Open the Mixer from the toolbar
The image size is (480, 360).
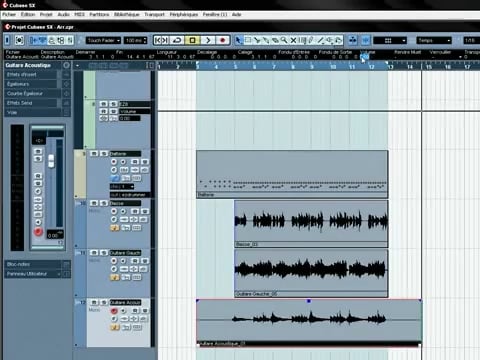click(x=70, y=40)
